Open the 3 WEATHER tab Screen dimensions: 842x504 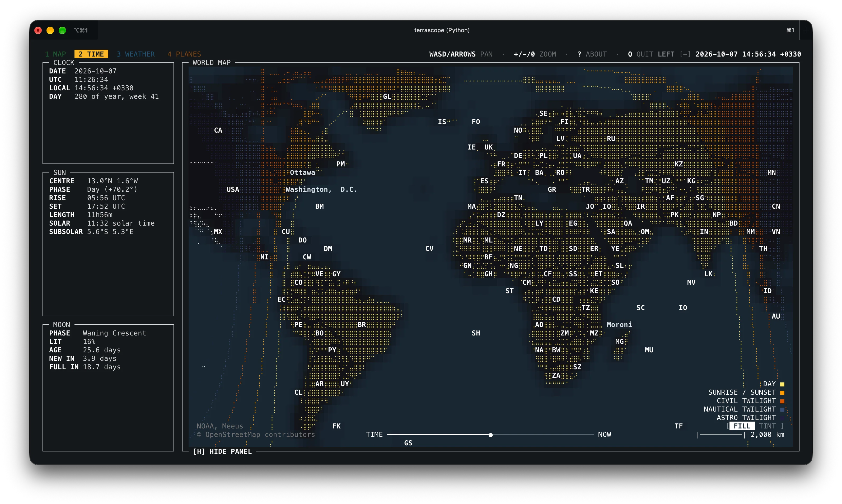135,54
